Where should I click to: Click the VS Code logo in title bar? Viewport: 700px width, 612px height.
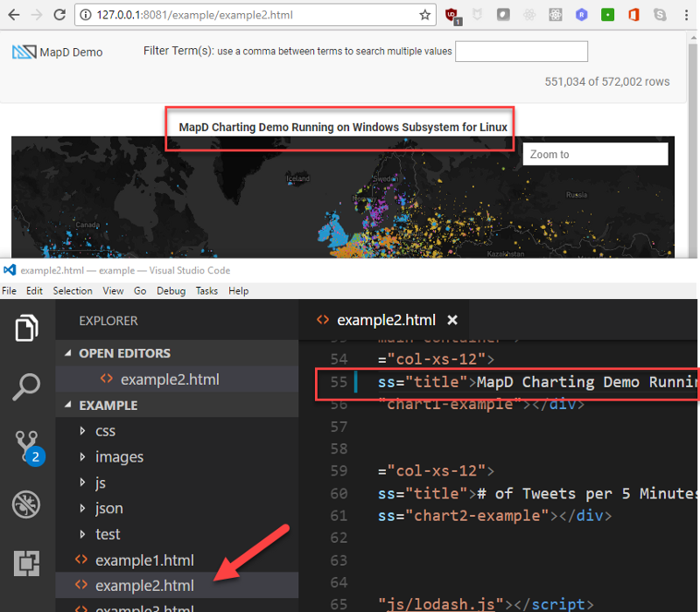[10, 270]
